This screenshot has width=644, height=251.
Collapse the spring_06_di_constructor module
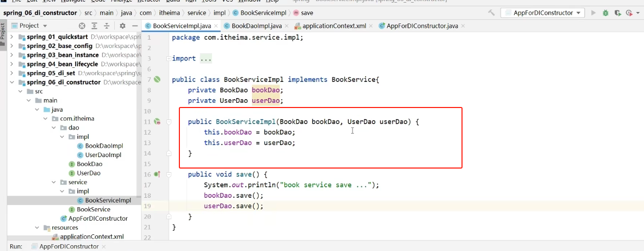[x=12, y=82]
